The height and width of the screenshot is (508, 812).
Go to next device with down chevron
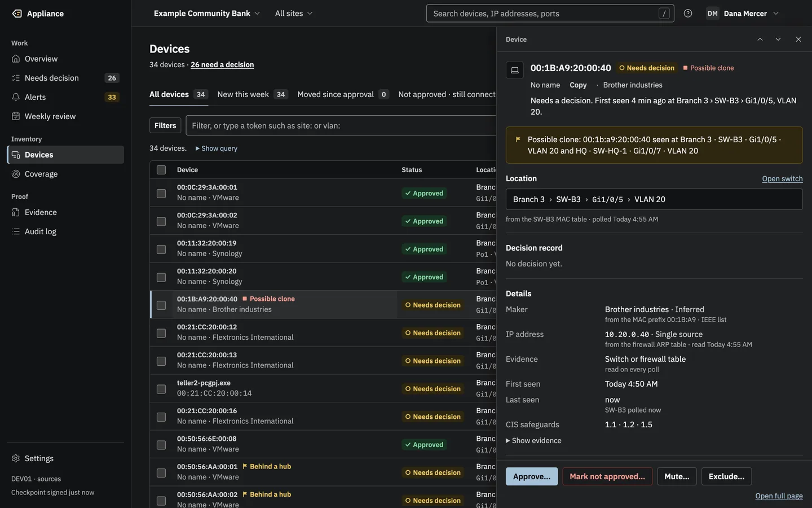pyautogui.click(x=778, y=40)
